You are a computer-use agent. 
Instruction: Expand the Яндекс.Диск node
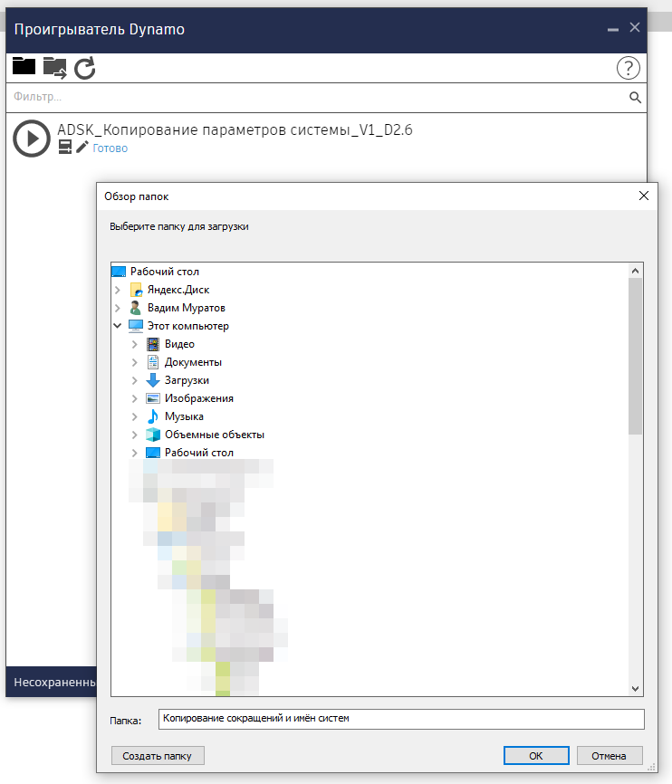[x=117, y=290]
